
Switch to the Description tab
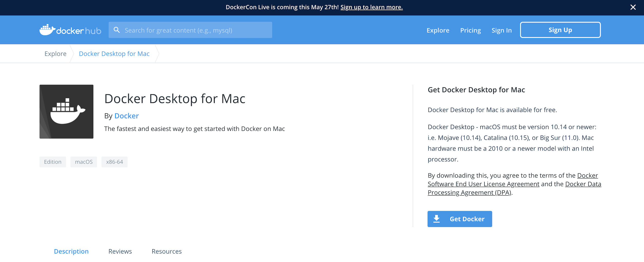click(x=71, y=251)
